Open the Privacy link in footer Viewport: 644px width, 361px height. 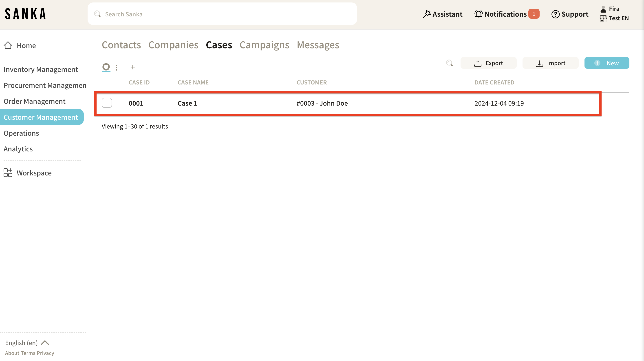[x=45, y=353]
